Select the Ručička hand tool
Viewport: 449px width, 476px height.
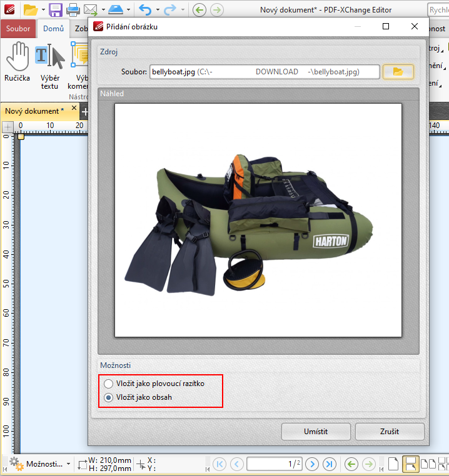click(18, 62)
